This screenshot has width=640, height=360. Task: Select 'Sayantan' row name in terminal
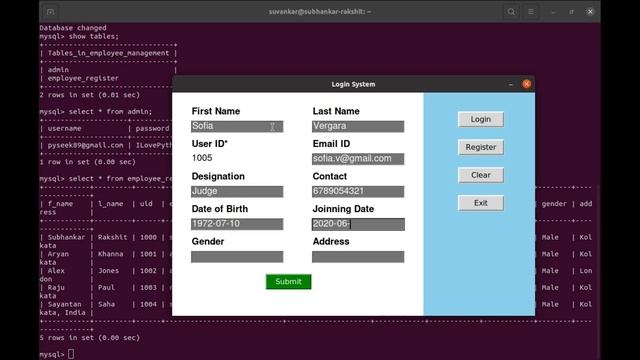pyautogui.click(x=64, y=304)
